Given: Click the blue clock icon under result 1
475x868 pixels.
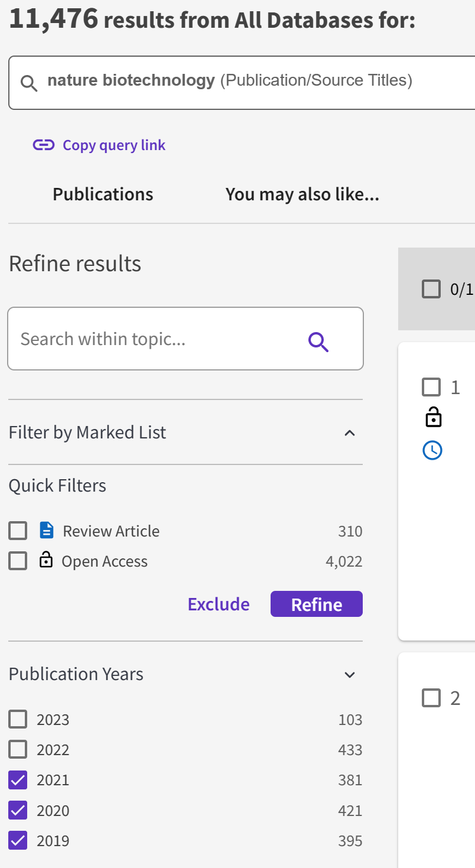Looking at the screenshot, I should click(x=432, y=450).
